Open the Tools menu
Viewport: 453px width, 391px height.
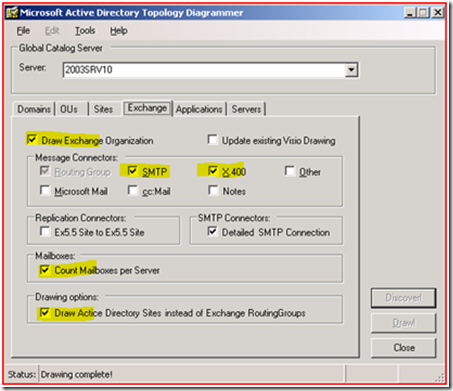click(85, 31)
